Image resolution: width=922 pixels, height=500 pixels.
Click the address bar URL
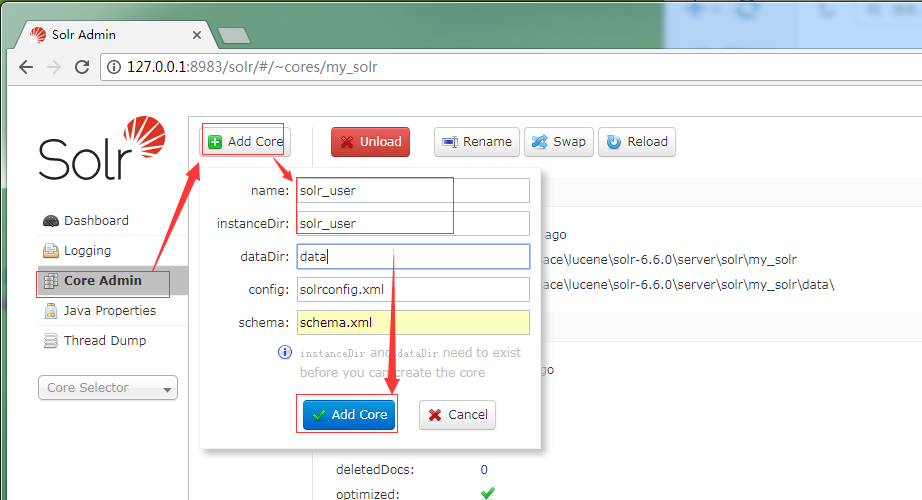(252, 67)
